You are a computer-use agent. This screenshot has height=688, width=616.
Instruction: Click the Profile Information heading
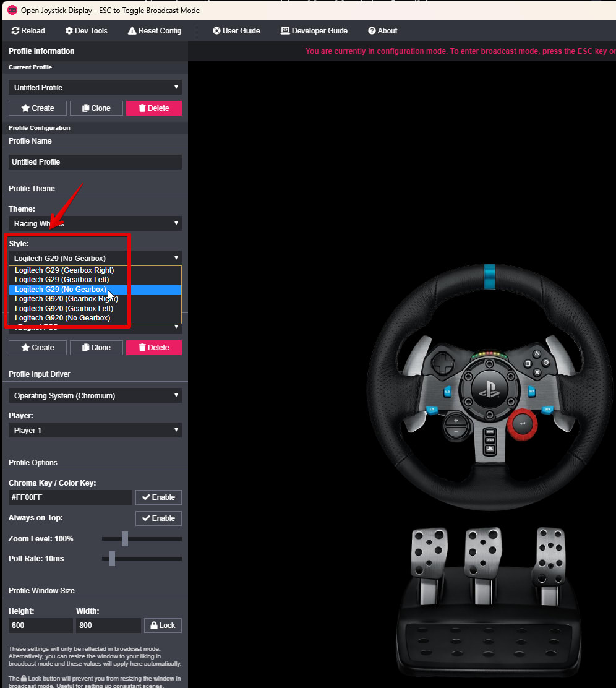(41, 51)
